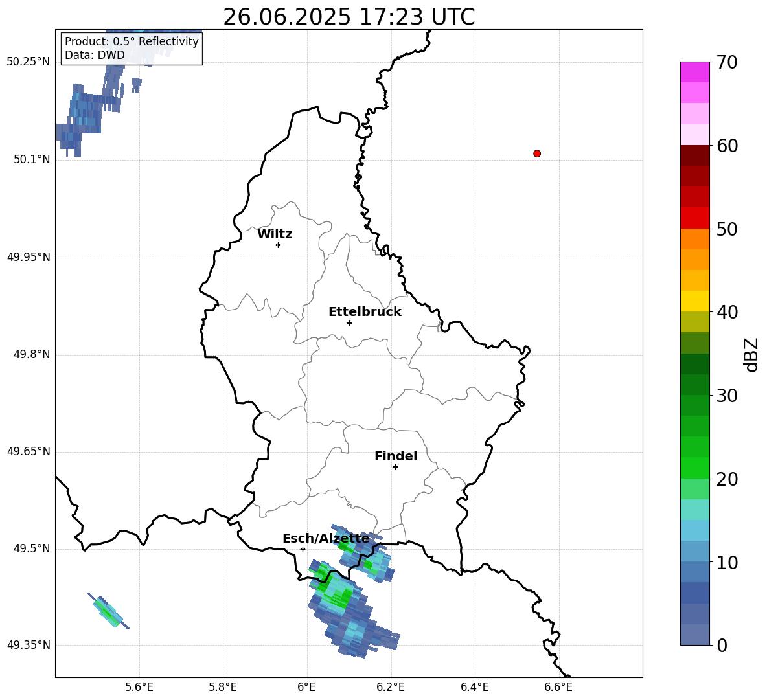Click the Findel station cross marker
Viewport: 767px width, 700px height.
[x=395, y=468]
